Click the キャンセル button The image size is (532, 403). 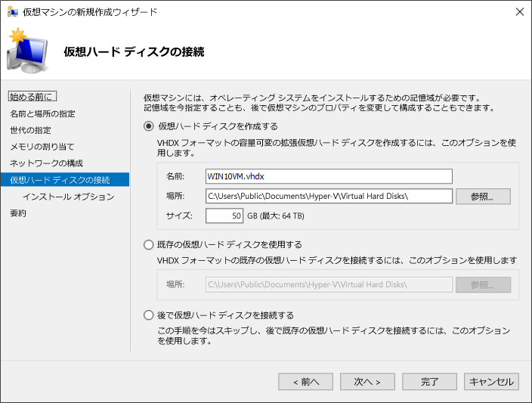click(x=491, y=382)
